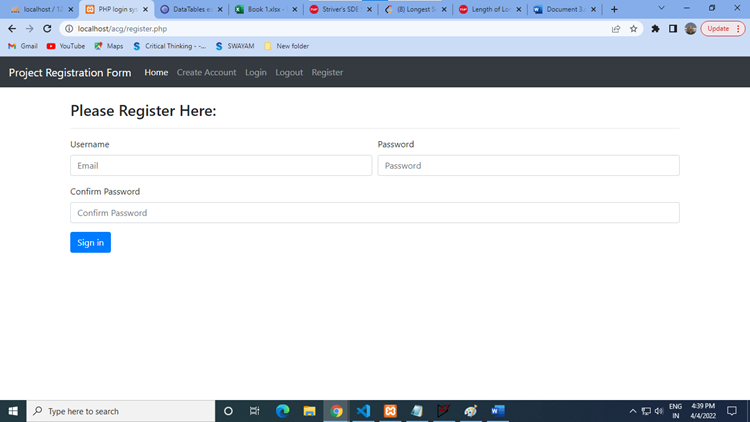Bookmark this page with star icon
750x422 pixels.
633,29
